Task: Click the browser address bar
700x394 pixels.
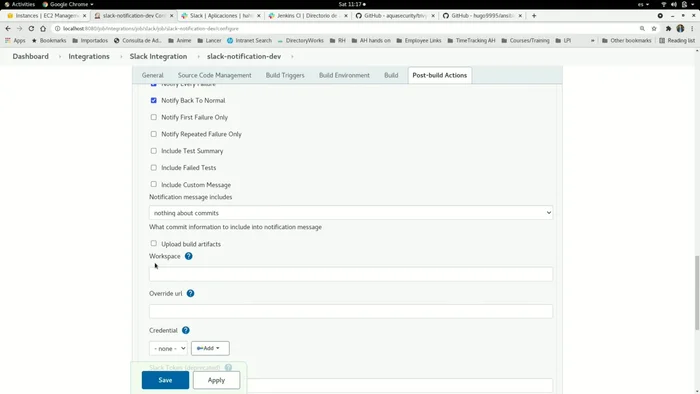Action: point(348,29)
